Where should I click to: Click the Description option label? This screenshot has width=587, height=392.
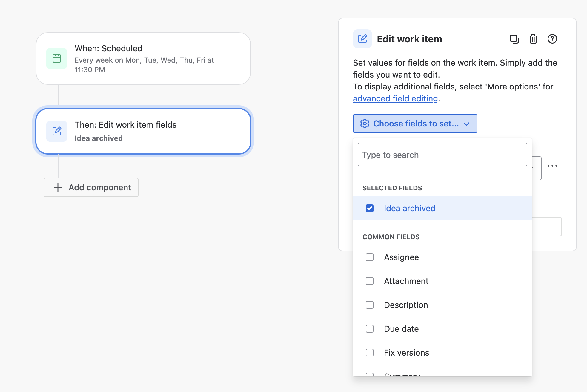point(406,305)
